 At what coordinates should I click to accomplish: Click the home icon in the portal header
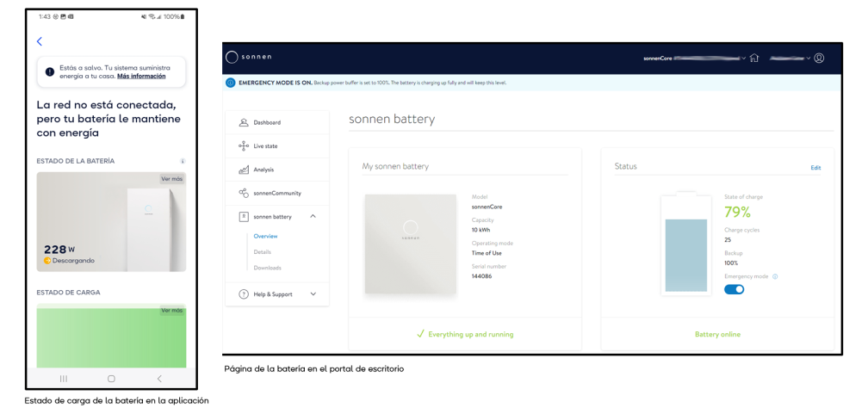pos(754,58)
